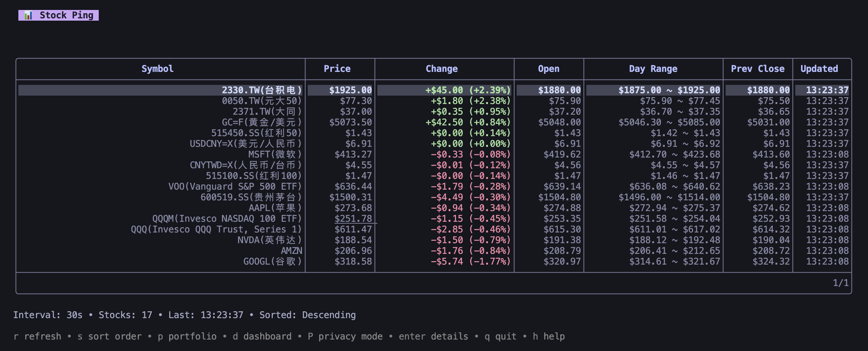Click the d dashboard shortcut hint
The width and height of the screenshot is (868, 351).
click(262, 336)
